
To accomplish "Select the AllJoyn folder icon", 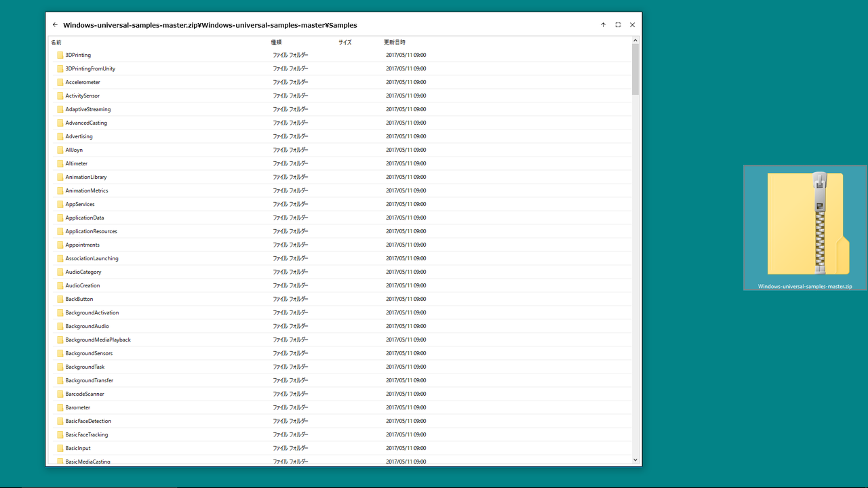I will [60, 150].
